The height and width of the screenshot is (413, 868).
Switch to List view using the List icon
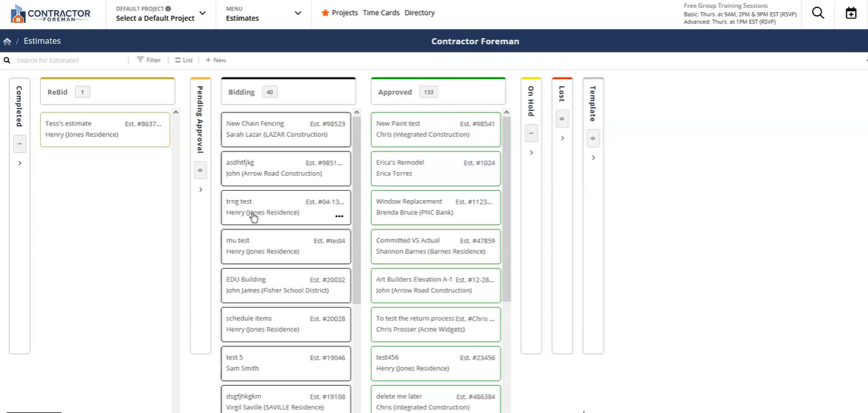[178, 60]
